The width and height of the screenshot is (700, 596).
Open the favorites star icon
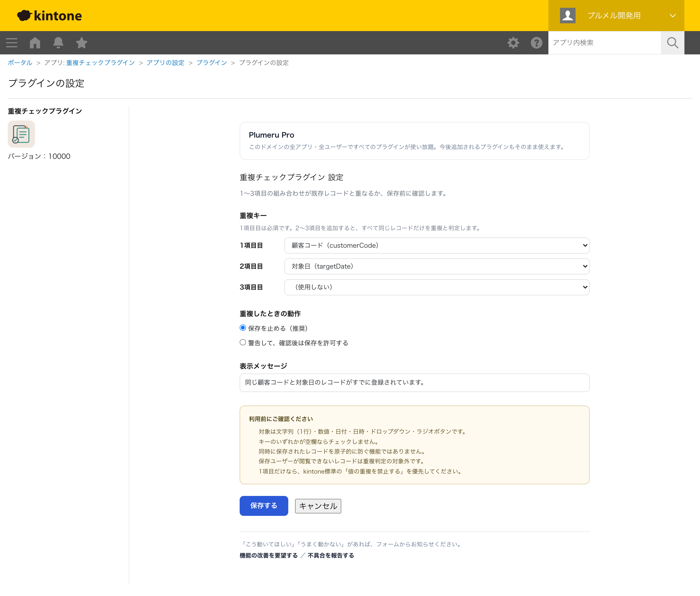81,43
